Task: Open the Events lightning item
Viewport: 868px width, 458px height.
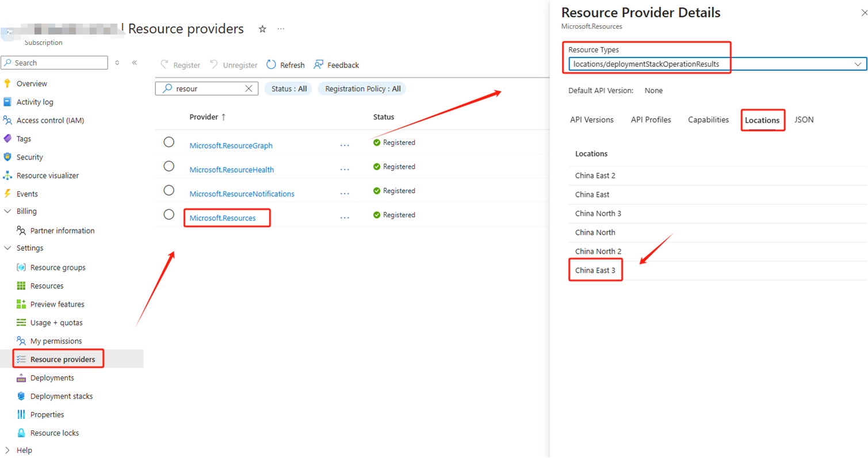Action: (x=27, y=194)
